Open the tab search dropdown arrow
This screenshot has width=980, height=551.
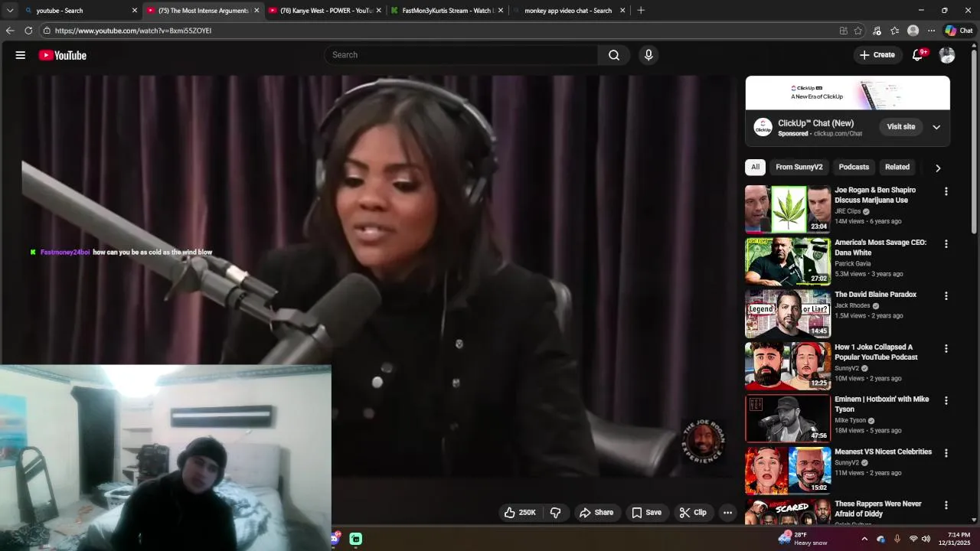10,11
